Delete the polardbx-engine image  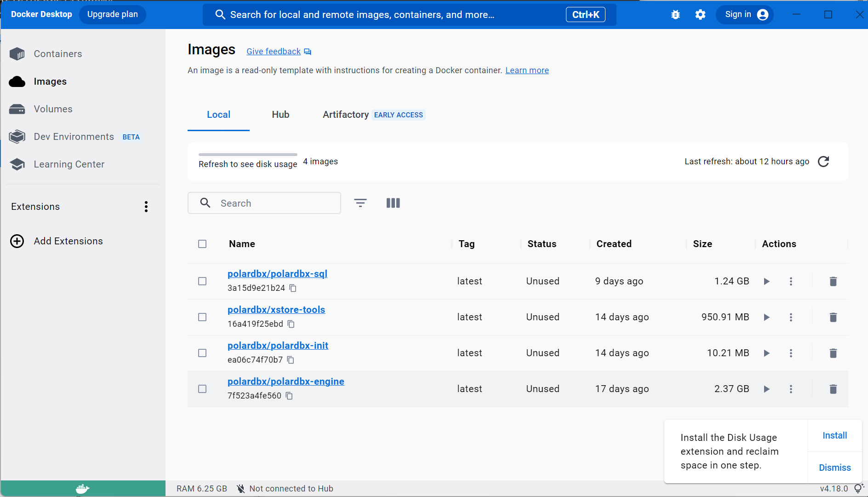tap(833, 389)
